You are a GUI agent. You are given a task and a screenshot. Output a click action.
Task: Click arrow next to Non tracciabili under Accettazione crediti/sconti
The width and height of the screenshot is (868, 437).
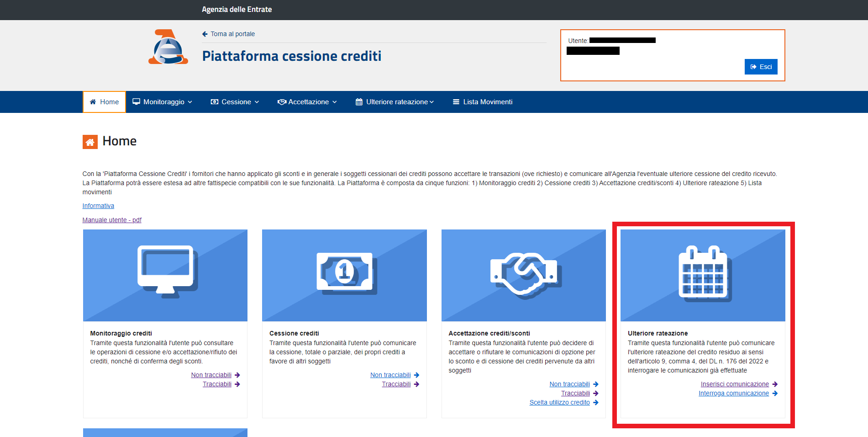pos(596,384)
